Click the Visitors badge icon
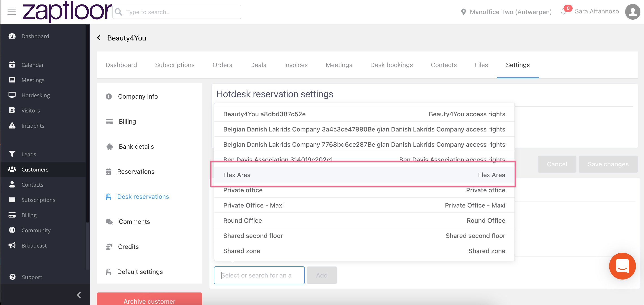 coord(12,110)
